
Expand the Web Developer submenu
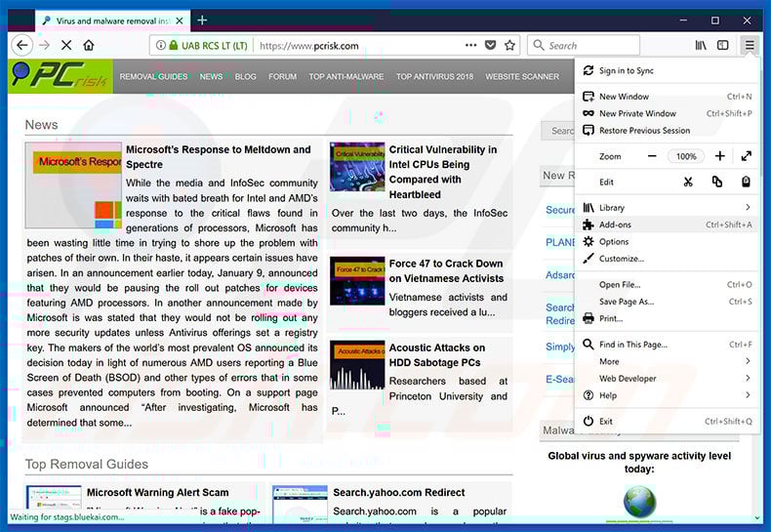(667, 378)
